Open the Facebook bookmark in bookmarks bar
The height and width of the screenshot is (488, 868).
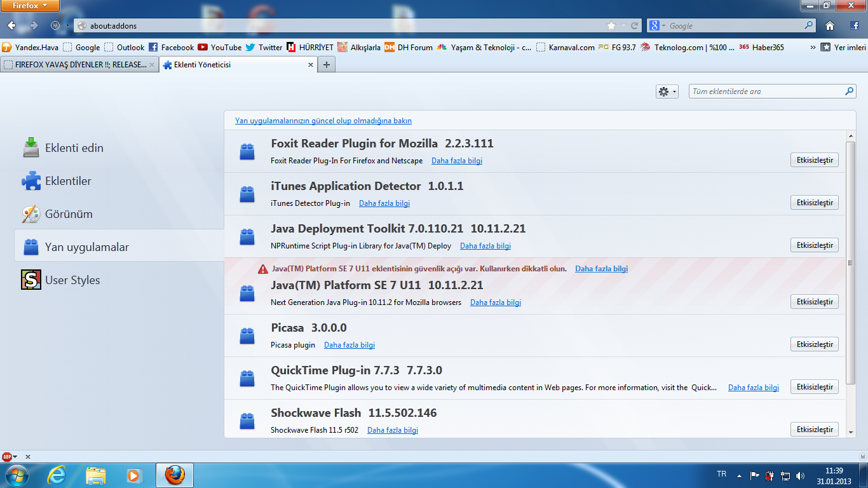pyautogui.click(x=171, y=47)
